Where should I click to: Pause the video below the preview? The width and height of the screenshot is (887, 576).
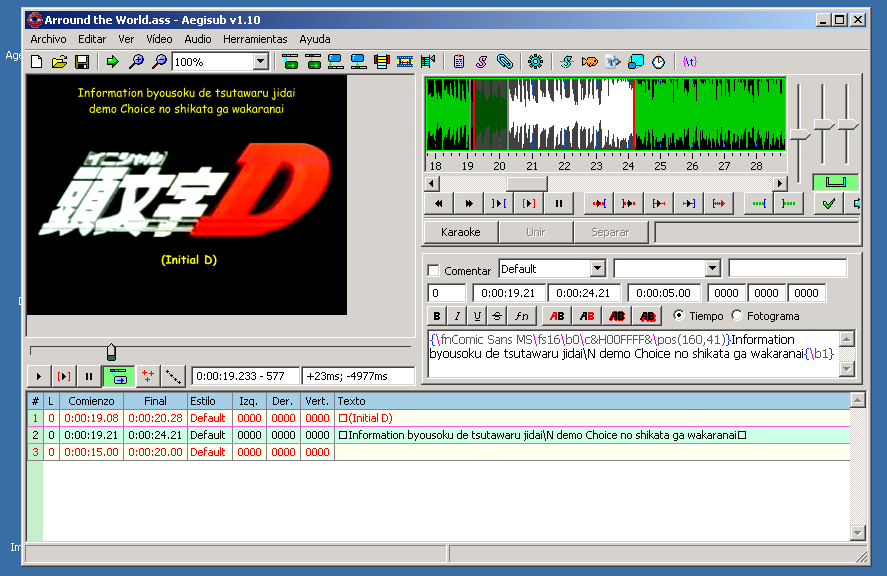click(x=89, y=376)
